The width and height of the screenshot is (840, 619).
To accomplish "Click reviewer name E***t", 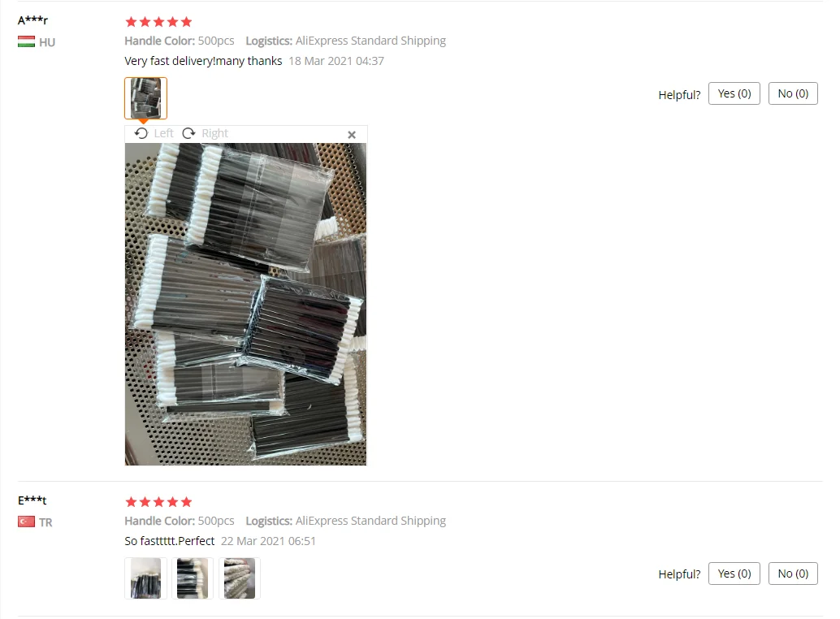I will tap(32, 500).
